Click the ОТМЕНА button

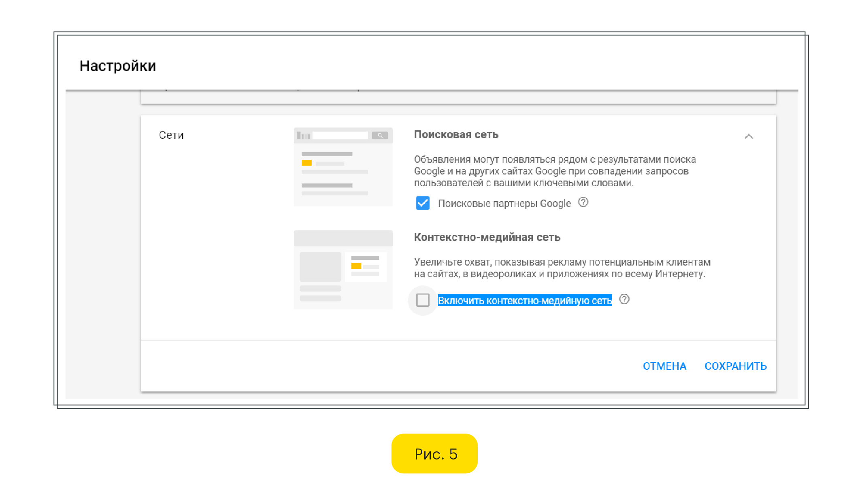point(664,366)
